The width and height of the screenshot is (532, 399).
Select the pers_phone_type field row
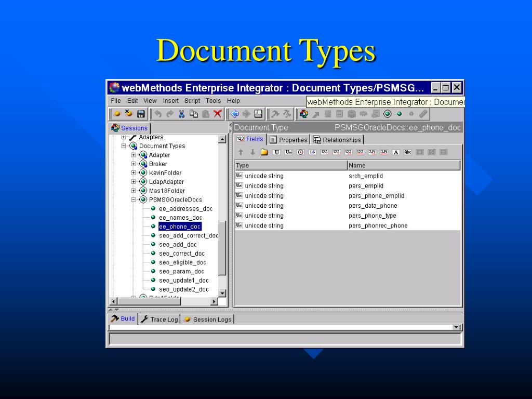click(348, 216)
